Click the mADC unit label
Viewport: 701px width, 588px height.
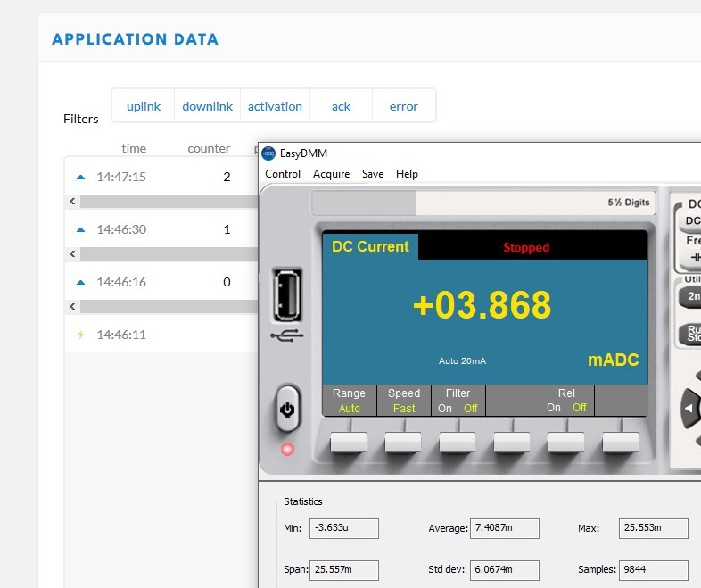point(613,360)
